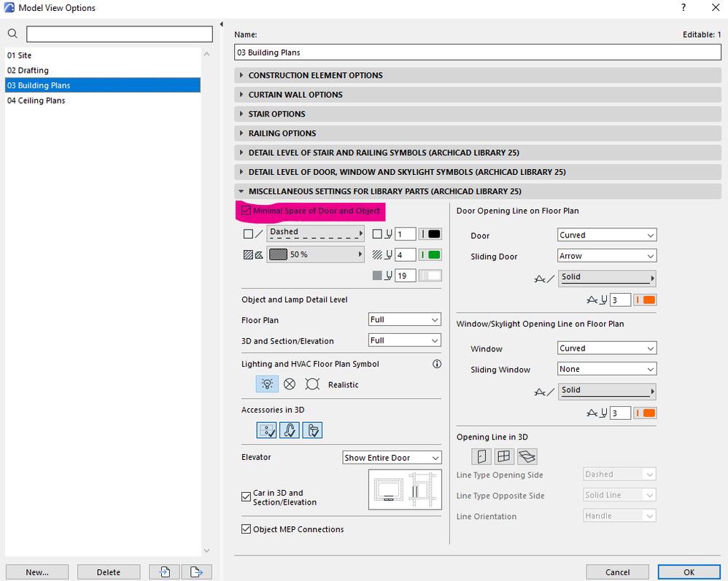Image resolution: width=728 pixels, height=581 pixels.
Task: Click the export options icon button
Action: click(x=196, y=572)
